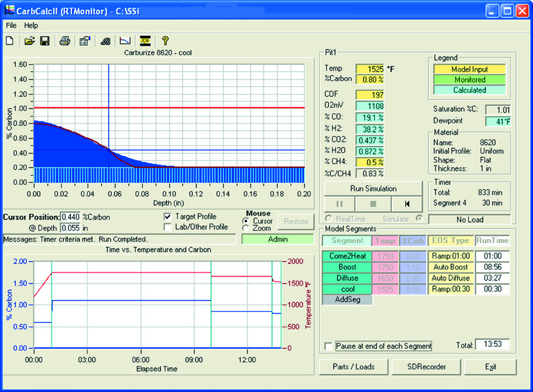Click the O2mV value 1108
The height and width of the screenshot is (392, 533).
(370, 106)
